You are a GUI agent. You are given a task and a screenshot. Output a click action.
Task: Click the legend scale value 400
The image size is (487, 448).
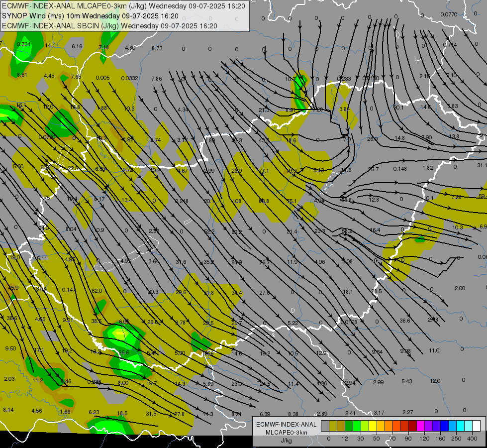pos(472,439)
